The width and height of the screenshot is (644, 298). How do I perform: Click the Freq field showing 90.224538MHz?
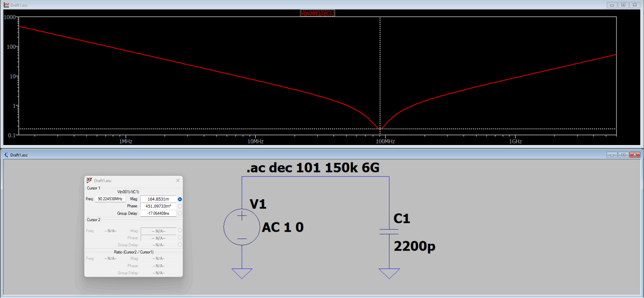coord(109,199)
